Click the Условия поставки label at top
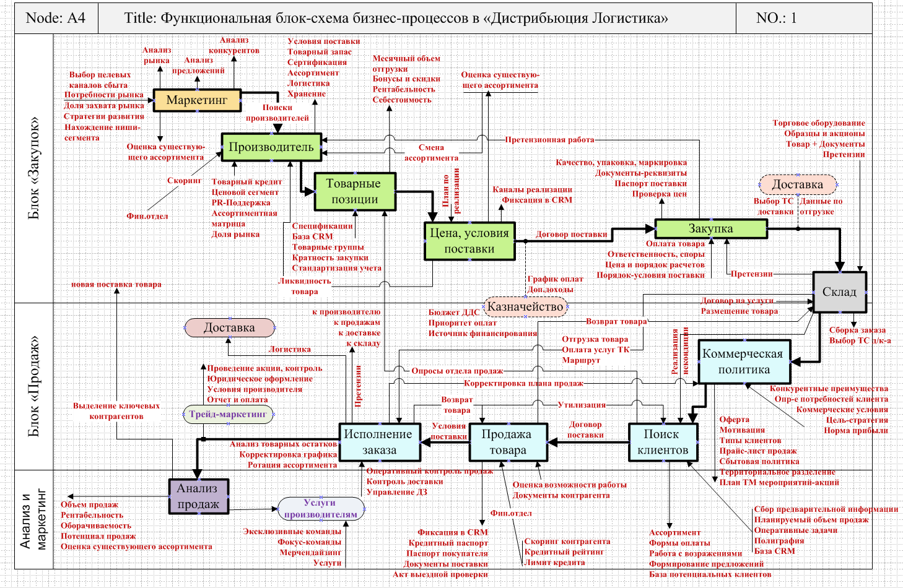Screen dimensions: 903x588 pyautogui.click(x=324, y=41)
